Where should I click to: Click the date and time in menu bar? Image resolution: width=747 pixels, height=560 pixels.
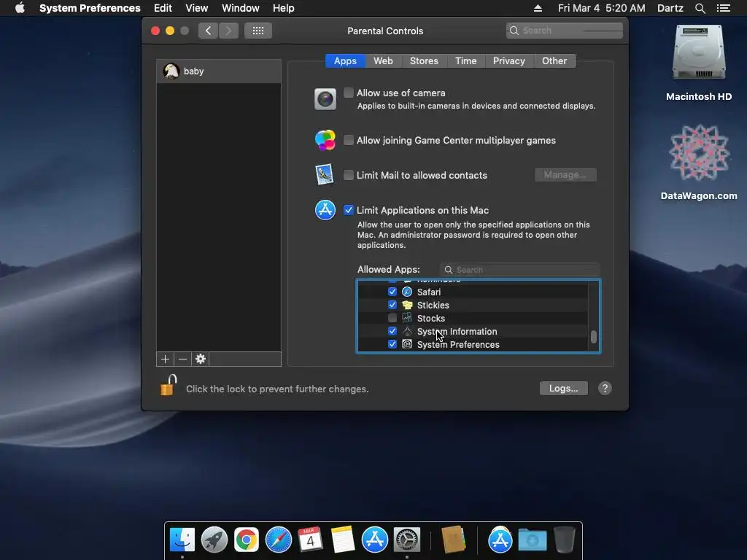tap(602, 8)
